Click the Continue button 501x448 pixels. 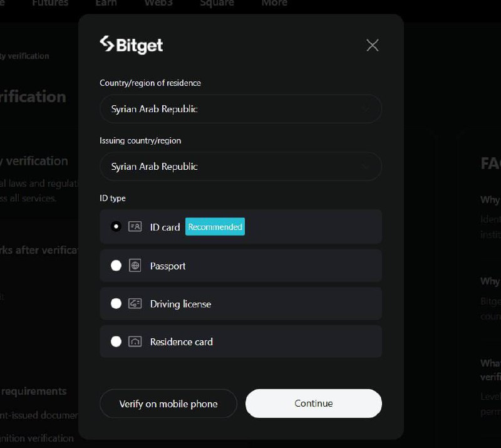pos(314,404)
